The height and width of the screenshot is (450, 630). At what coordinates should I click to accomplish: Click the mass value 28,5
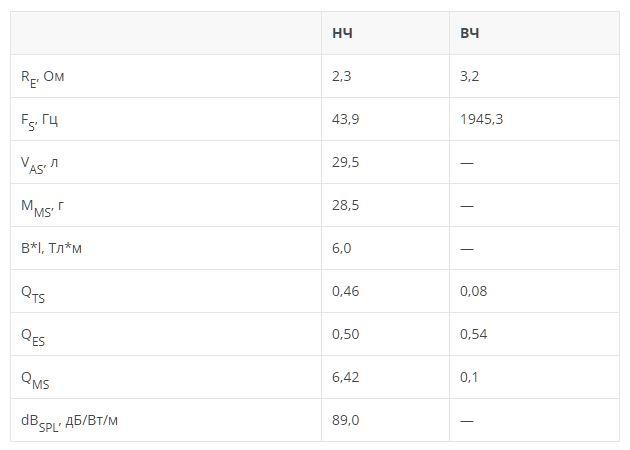tap(346, 205)
